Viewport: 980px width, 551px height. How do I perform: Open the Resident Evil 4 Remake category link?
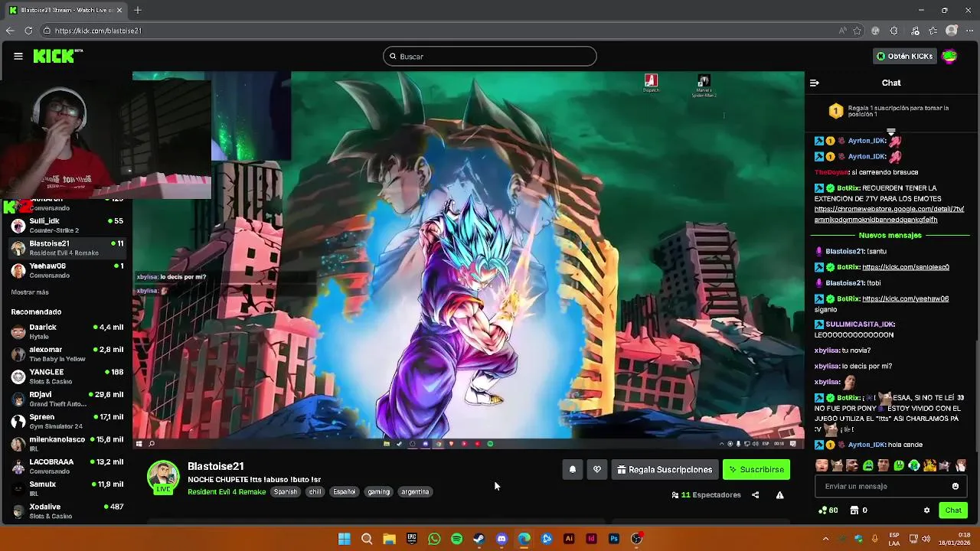pos(227,492)
